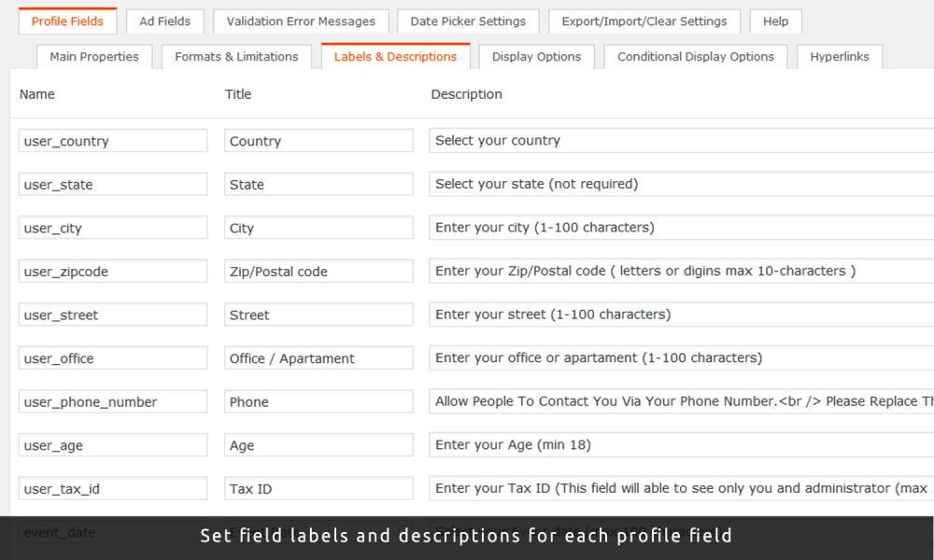Switch to Display Options tab
Image resolution: width=934 pixels, height=560 pixels.
pyautogui.click(x=536, y=56)
